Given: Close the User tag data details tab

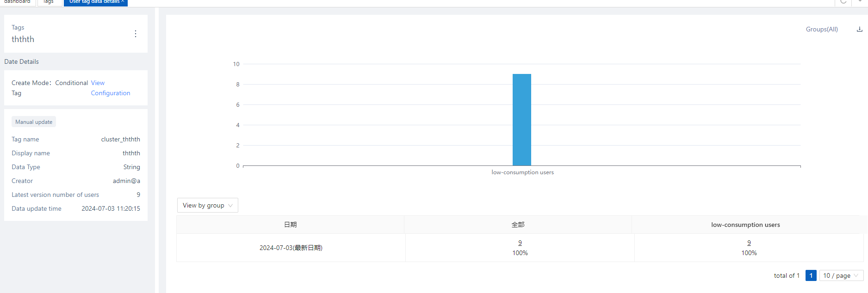Looking at the screenshot, I should click(x=123, y=2).
